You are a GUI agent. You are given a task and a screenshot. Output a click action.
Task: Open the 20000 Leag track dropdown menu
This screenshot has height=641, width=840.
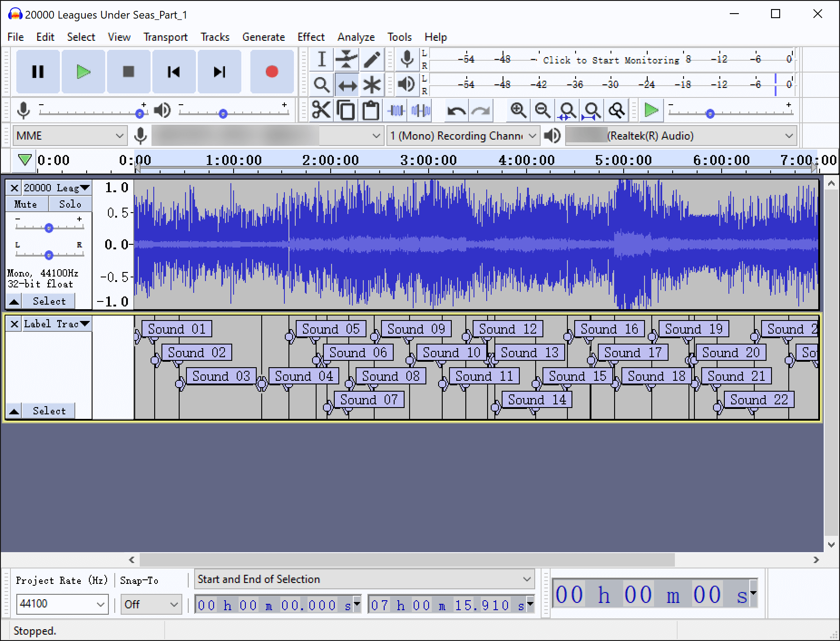(x=57, y=188)
